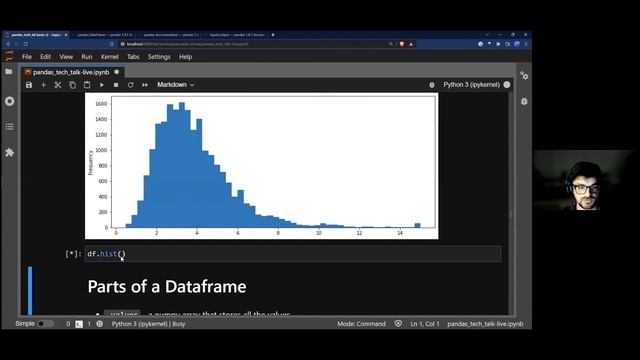Image resolution: width=640 pixels, height=360 pixels.
Task: Go back with browser back arrow
Action: (8, 44)
